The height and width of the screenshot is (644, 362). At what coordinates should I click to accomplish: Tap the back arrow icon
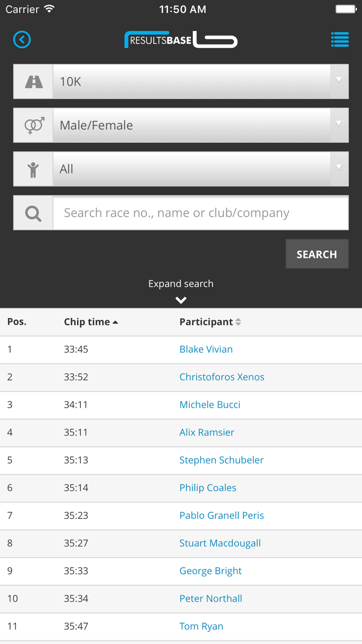coord(22,39)
